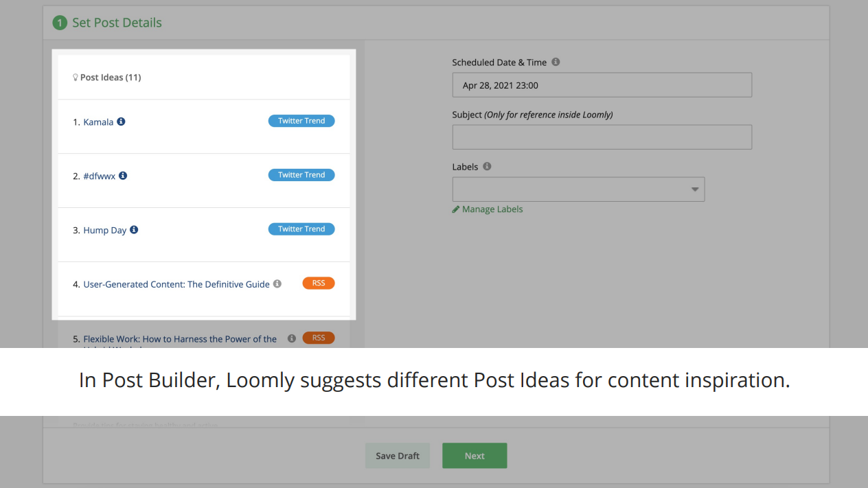
Task: Click info icon next to Kamala idea
Action: [x=121, y=121]
